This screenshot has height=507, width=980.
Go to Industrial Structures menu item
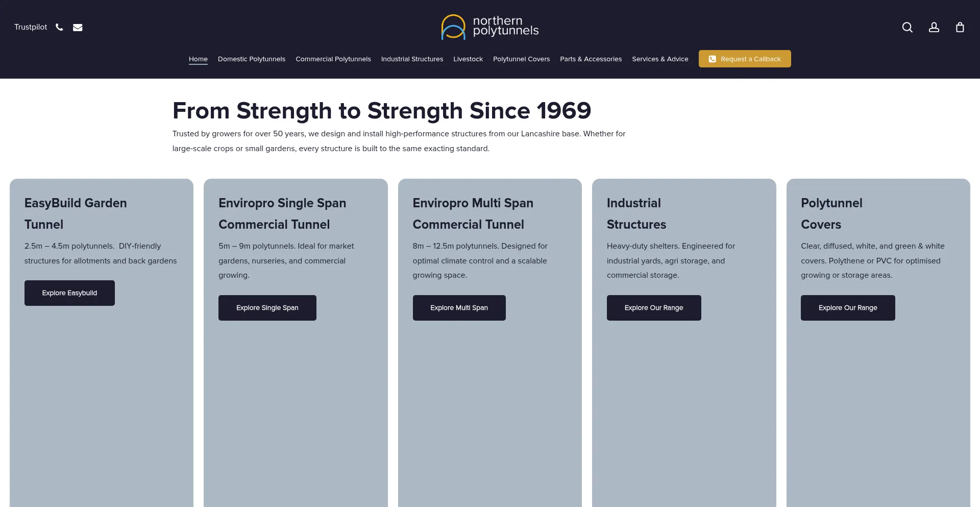[412, 59]
